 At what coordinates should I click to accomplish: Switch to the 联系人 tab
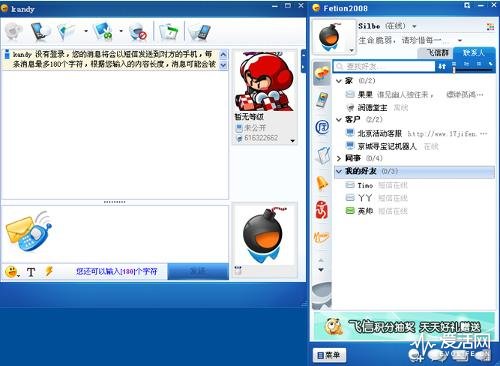[x=474, y=52]
